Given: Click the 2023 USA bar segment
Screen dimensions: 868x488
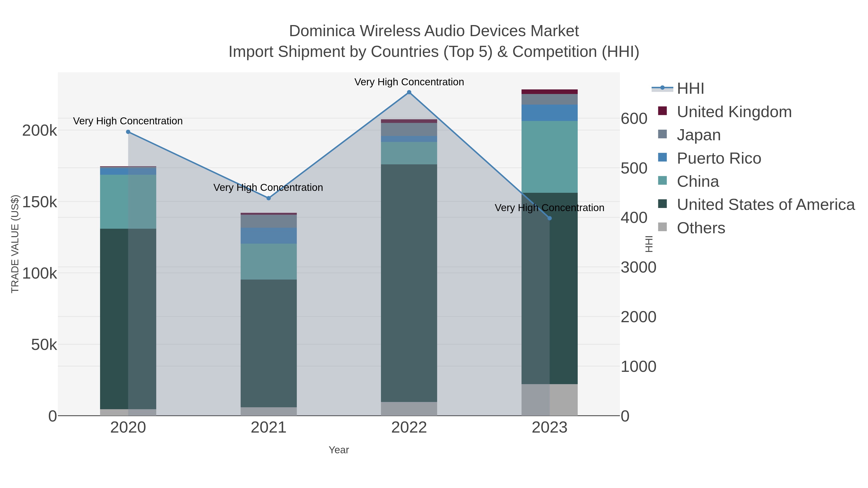Looking at the screenshot, I should 549,289.
